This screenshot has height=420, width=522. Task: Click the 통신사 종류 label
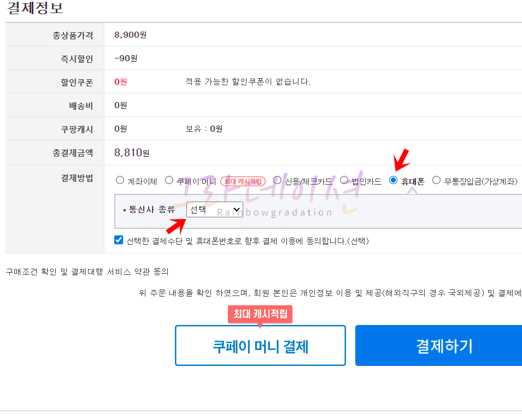pos(152,210)
